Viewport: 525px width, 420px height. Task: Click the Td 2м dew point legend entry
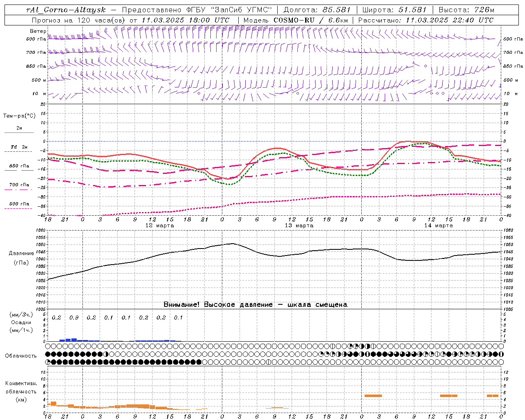tap(19, 147)
